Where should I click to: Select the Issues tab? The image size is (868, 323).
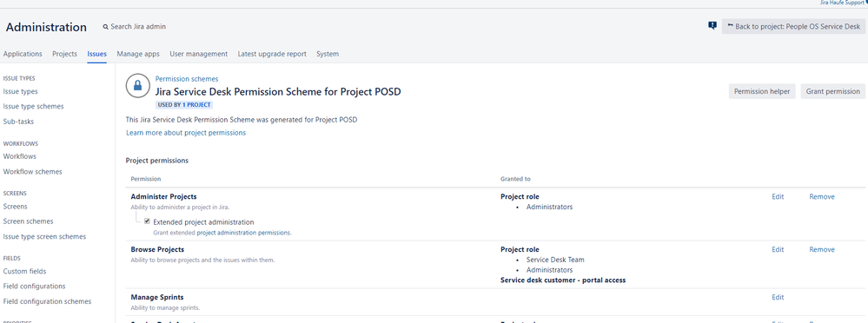(x=96, y=54)
